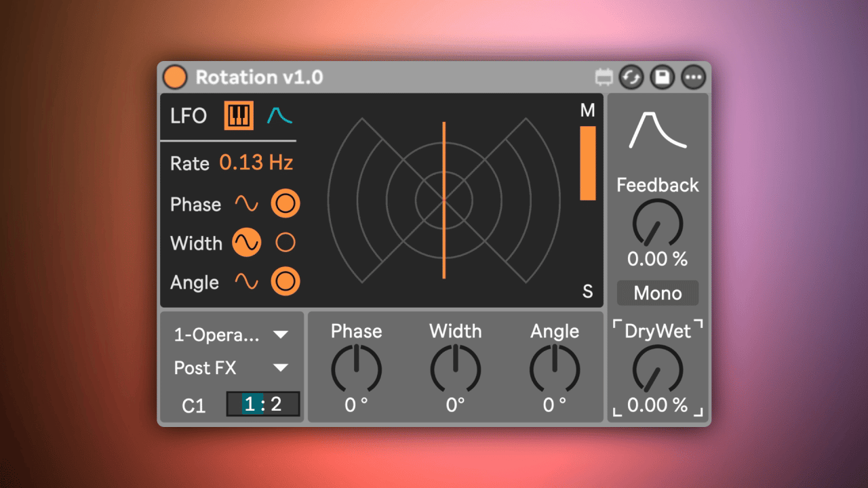868x488 pixels.
Task: Toggle the orange device activator button
Action: [174, 77]
